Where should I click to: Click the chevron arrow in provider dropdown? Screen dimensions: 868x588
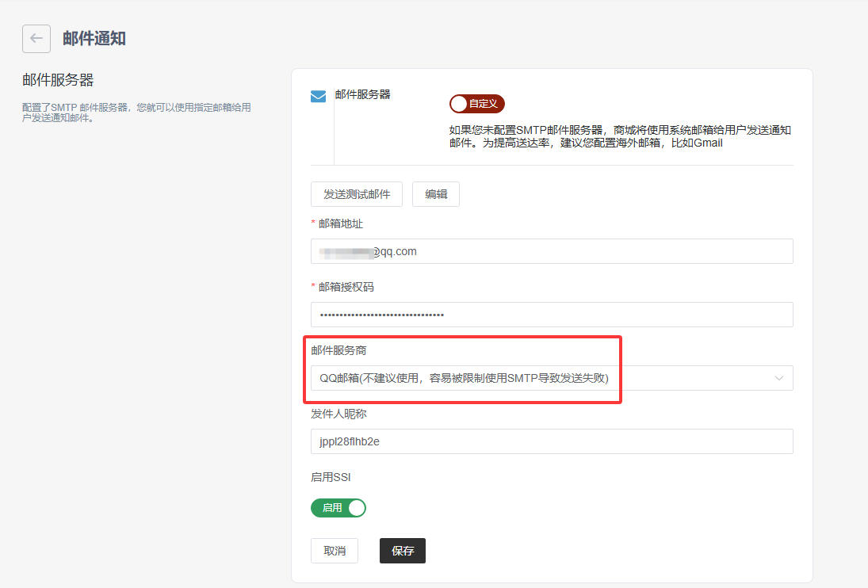click(x=779, y=378)
